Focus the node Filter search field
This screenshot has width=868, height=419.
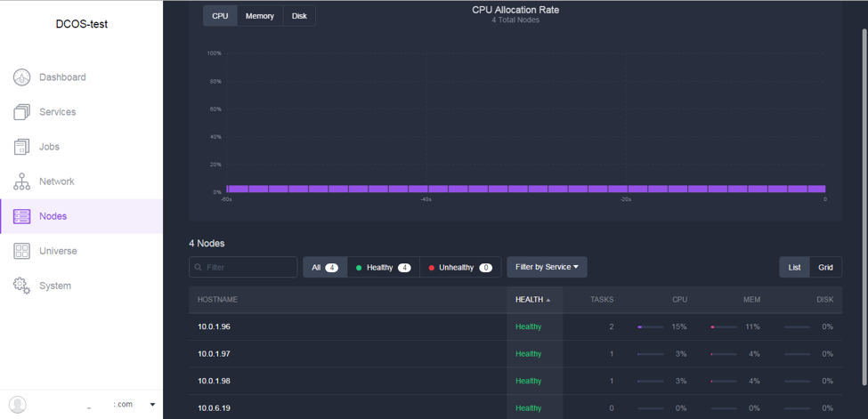click(x=243, y=267)
